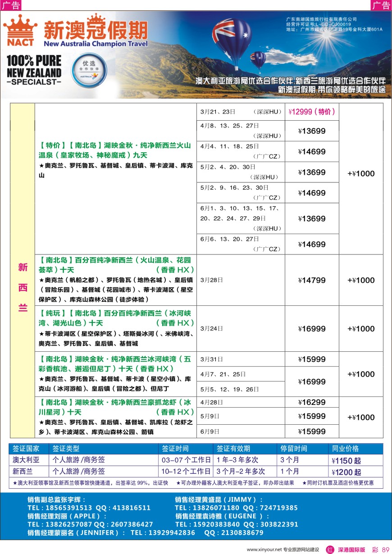Click 'New Australia Champion Travel' subtitle
The width and height of the screenshot is (392, 554).
96,44
